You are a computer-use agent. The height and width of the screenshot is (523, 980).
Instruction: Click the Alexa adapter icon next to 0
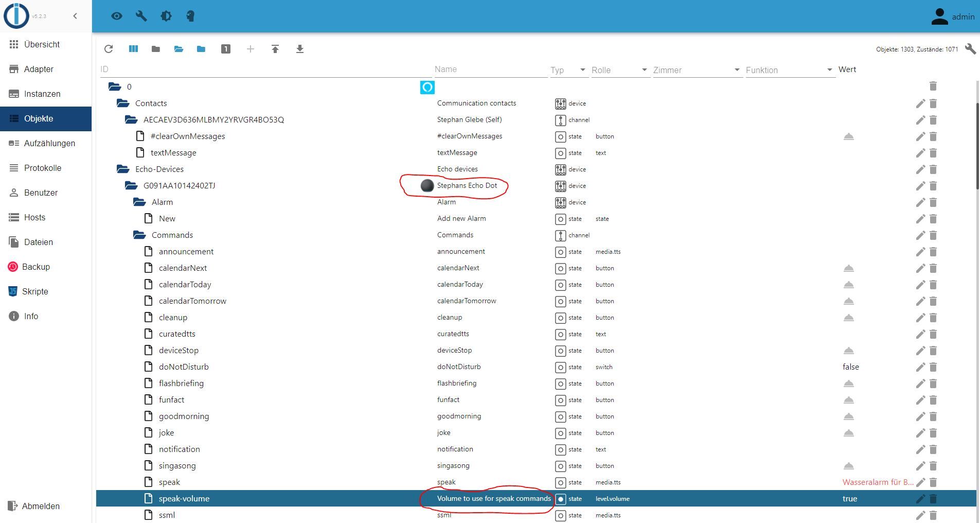tap(427, 87)
